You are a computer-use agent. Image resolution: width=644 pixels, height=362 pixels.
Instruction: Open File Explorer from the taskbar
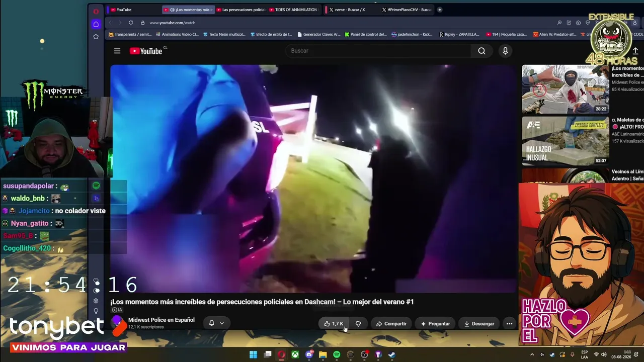(323, 354)
